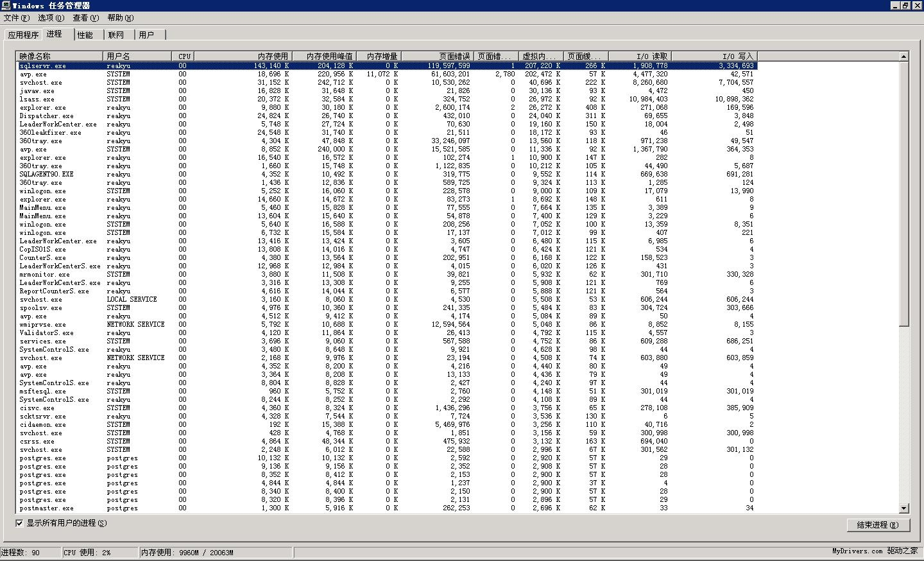Switch to the 应用程序 tab
The image size is (924, 561).
point(23,35)
